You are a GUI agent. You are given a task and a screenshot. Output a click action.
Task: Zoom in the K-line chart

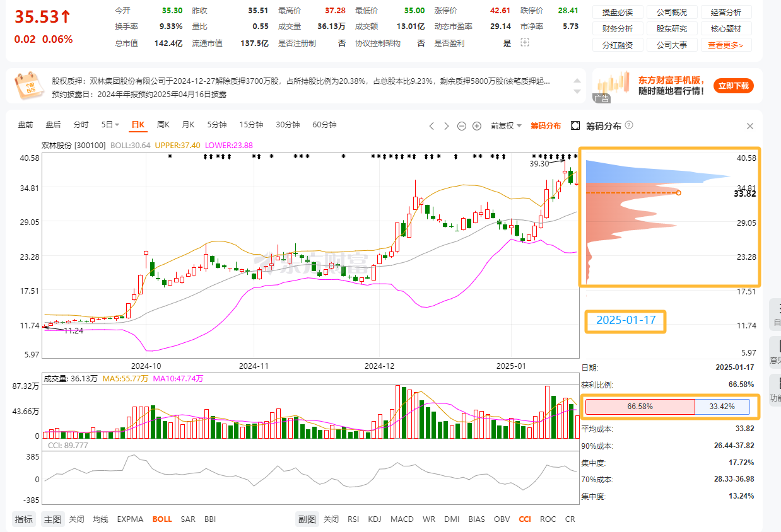coord(477,126)
